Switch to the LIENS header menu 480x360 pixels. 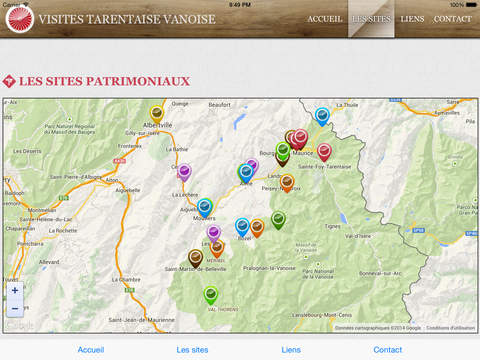(x=412, y=19)
